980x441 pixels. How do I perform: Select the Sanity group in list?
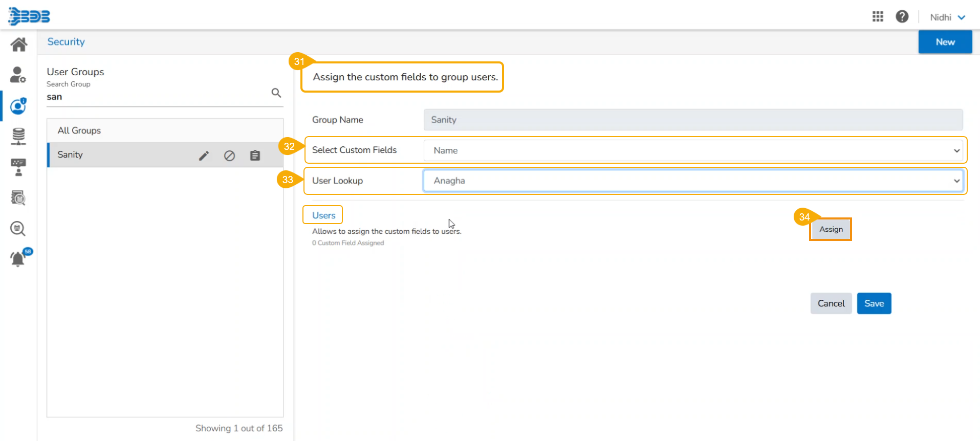click(x=70, y=155)
